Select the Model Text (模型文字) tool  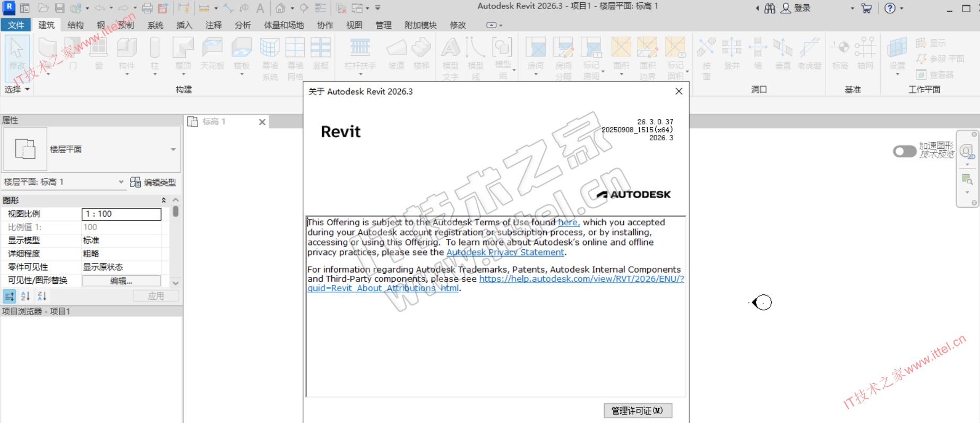click(450, 58)
